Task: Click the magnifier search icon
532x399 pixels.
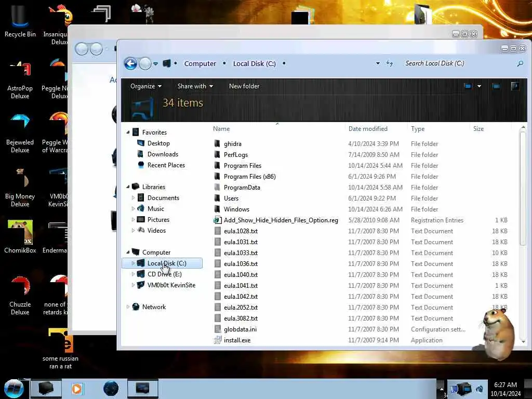Action: [520, 63]
